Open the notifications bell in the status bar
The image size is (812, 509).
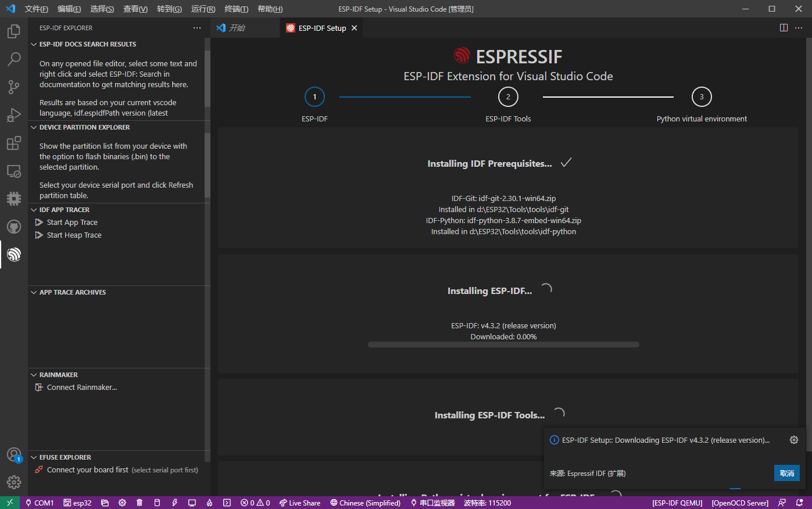[x=800, y=503]
